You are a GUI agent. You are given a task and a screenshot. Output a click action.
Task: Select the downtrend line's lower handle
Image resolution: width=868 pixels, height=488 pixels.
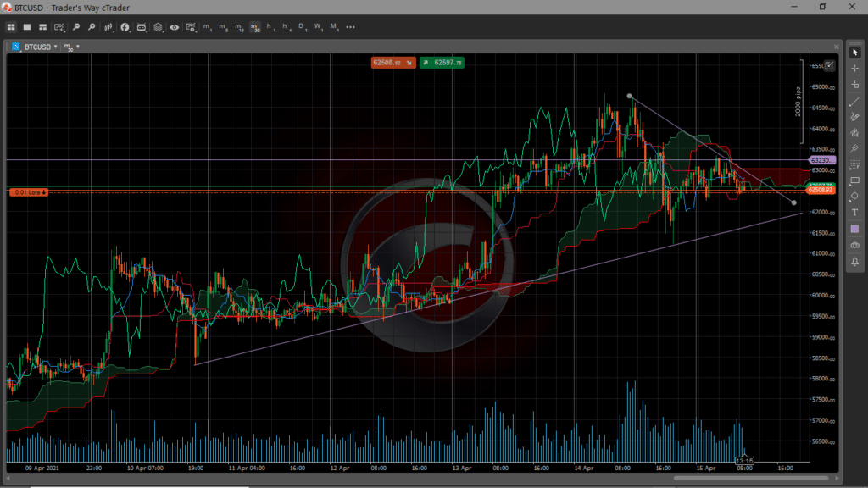click(793, 202)
